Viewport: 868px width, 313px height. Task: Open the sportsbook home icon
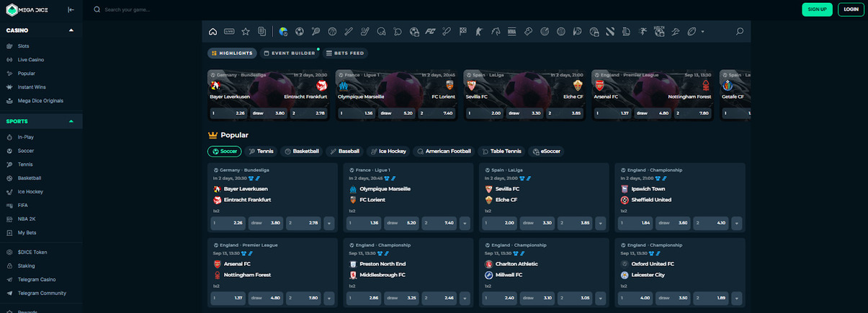(213, 32)
